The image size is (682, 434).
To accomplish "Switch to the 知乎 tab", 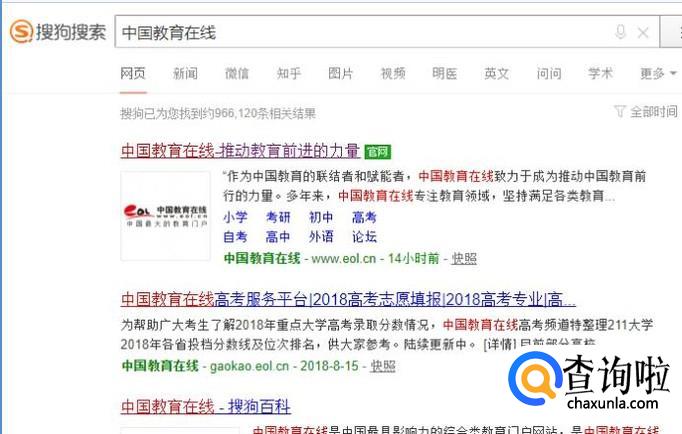I will [x=289, y=73].
